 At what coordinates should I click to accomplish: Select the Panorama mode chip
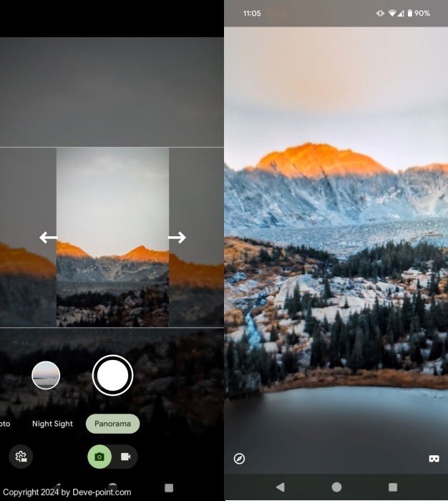112,424
